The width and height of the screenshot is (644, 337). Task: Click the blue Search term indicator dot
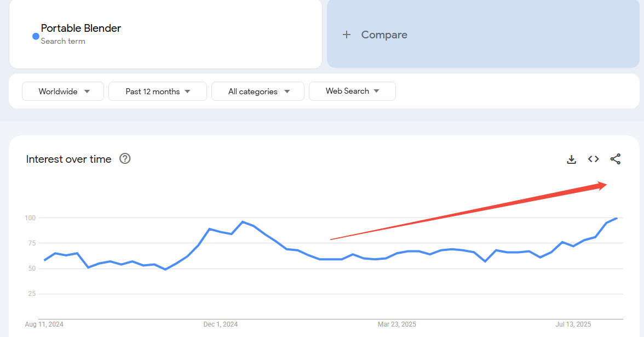coord(35,36)
